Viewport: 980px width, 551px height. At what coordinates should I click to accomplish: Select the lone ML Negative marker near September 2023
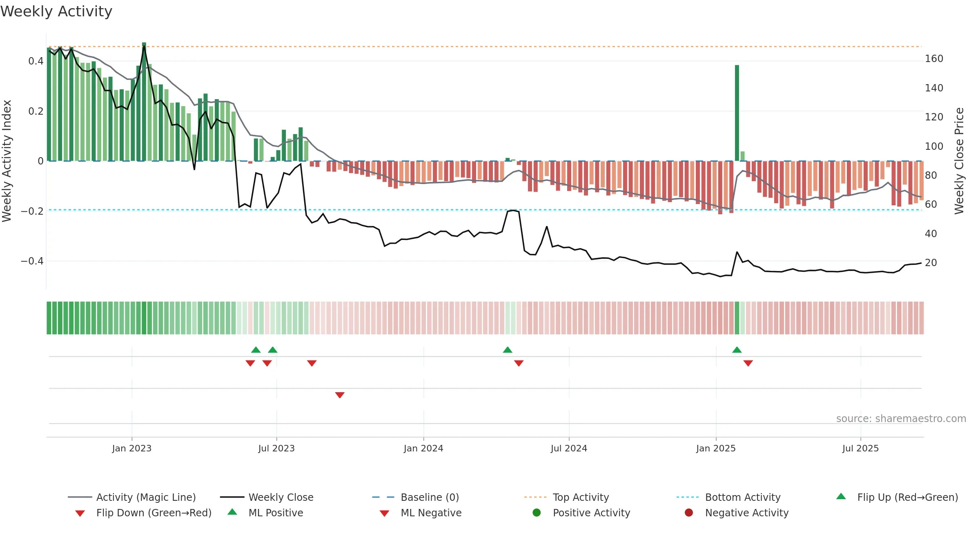(x=340, y=395)
